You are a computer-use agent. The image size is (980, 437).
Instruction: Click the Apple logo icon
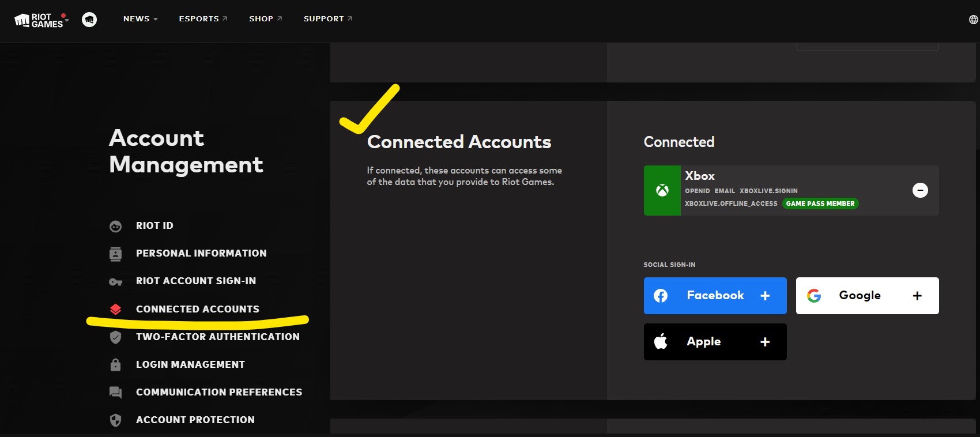[x=661, y=341]
